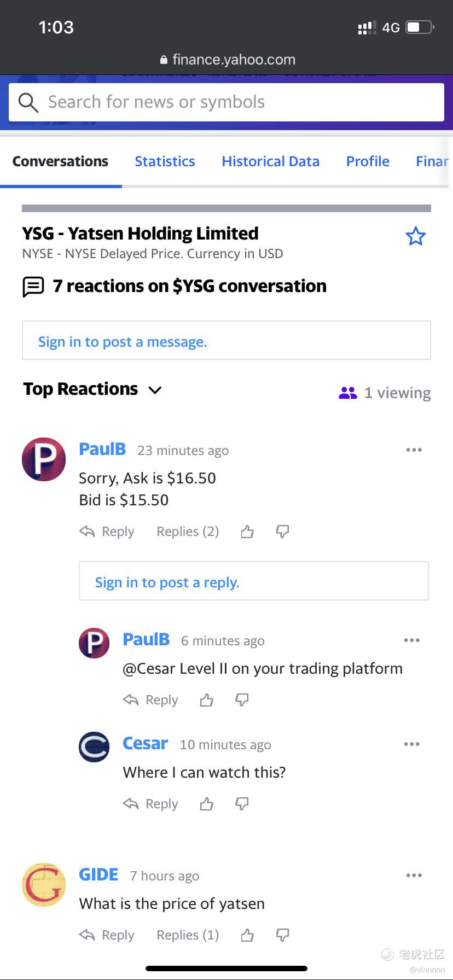Open the Historical Data tab
Viewport: 453px width, 980px height.
pyautogui.click(x=270, y=161)
